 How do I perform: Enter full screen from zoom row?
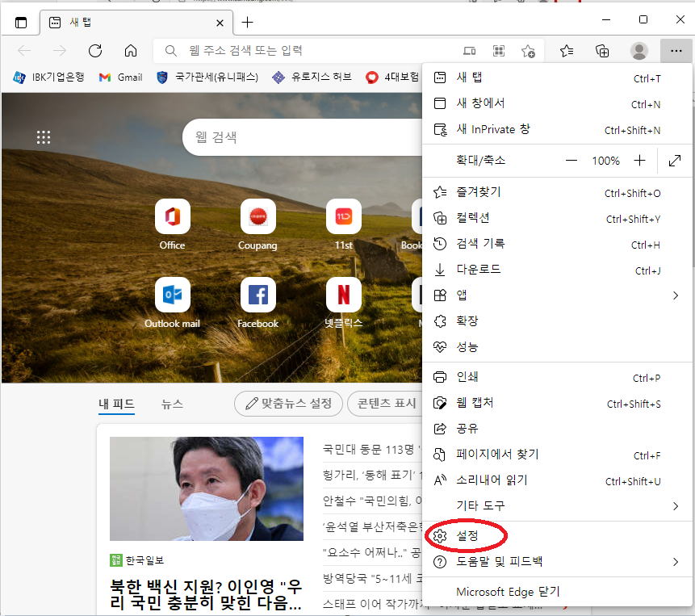pyautogui.click(x=675, y=161)
